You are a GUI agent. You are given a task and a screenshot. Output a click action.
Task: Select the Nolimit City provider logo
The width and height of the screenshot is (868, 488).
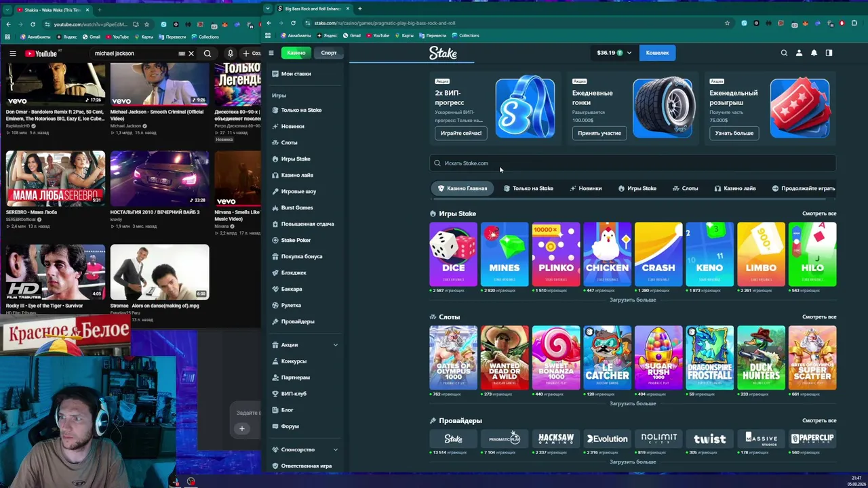pos(658,439)
